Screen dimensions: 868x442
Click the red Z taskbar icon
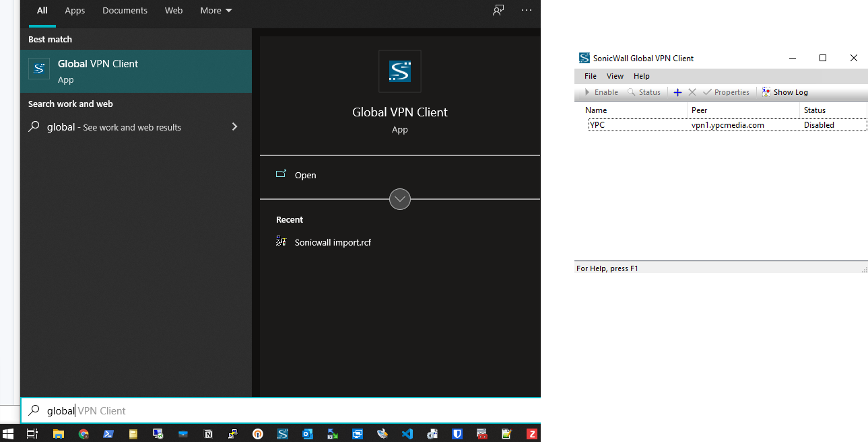[532, 434]
